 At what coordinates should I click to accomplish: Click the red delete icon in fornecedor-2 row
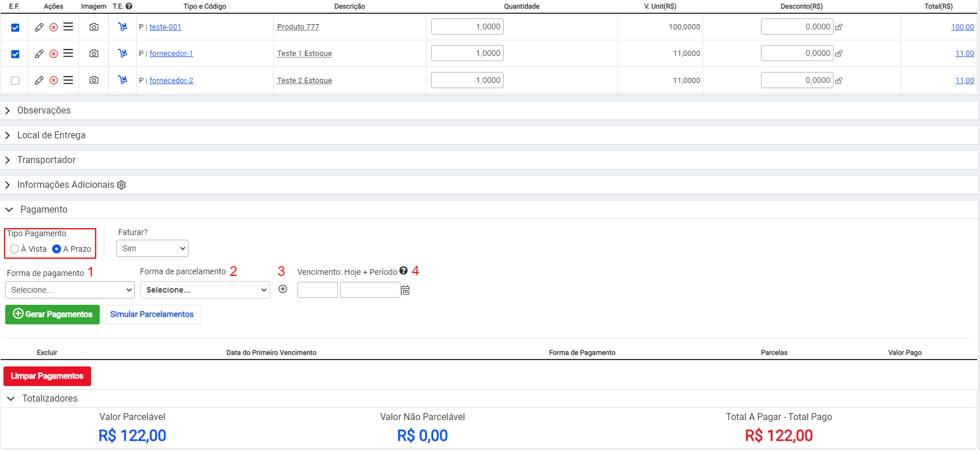(54, 80)
